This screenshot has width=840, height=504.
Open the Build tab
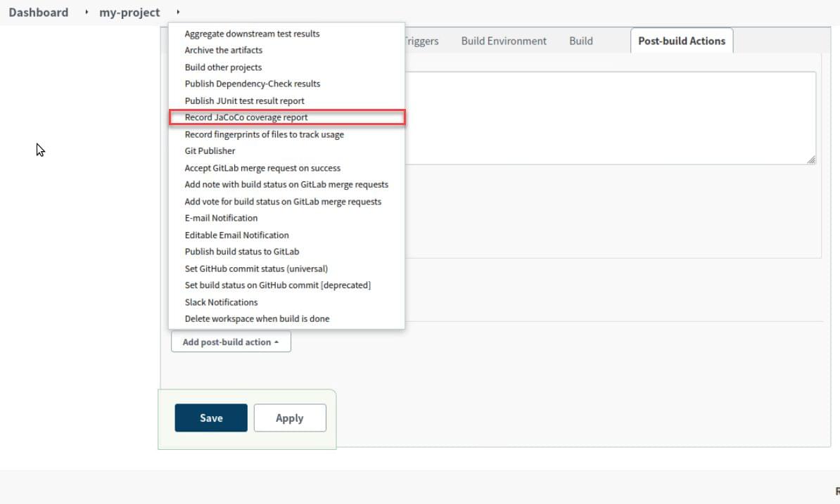coord(580,41)
